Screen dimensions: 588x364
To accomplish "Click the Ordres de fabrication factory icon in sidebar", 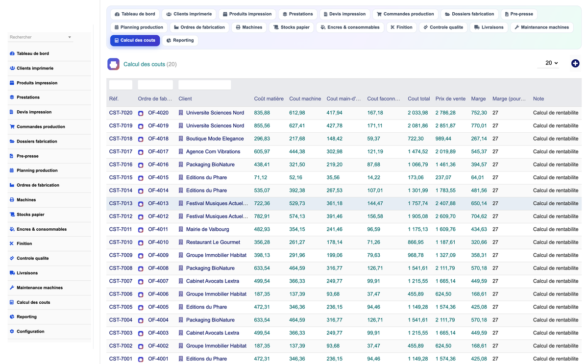I will [x=12, y=185].
